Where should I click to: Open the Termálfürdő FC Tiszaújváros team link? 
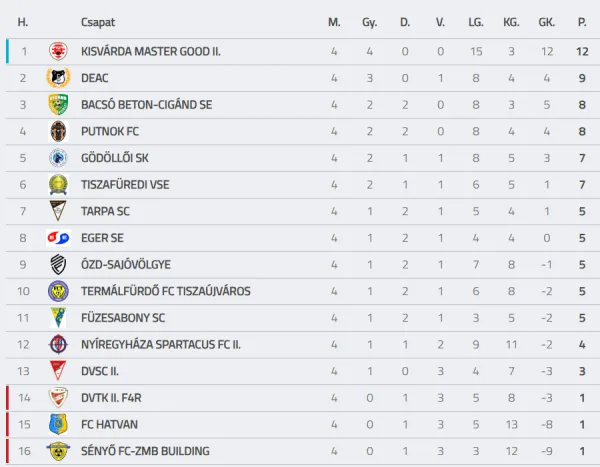tap(166, 291)
